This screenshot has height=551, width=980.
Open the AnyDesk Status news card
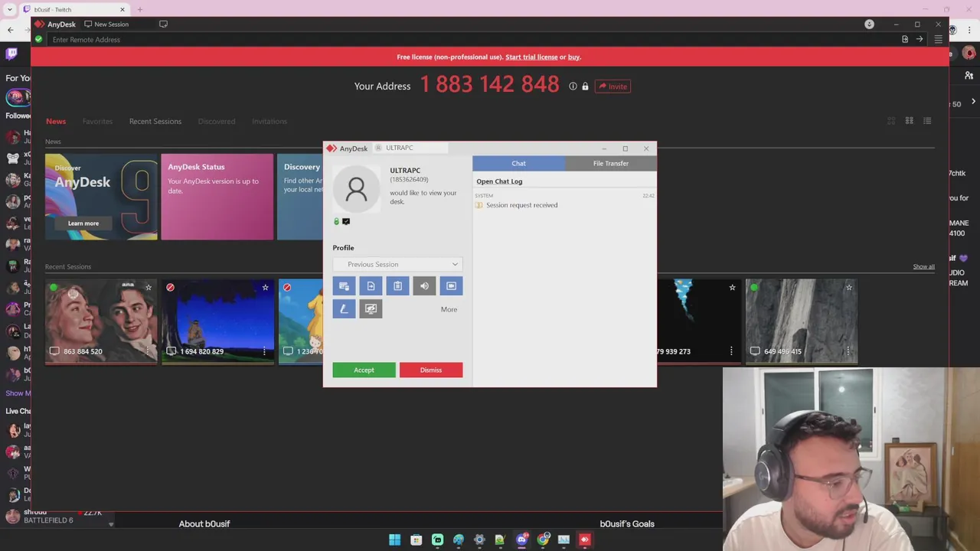(x=217, y=197)
